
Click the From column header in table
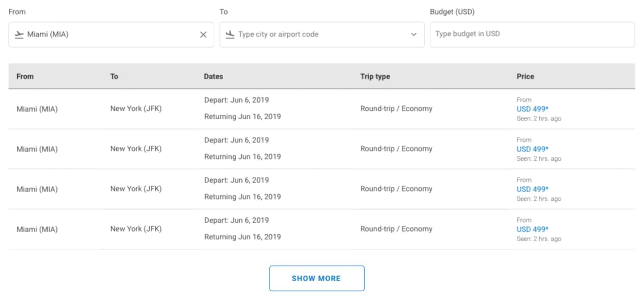pos(25,77)
